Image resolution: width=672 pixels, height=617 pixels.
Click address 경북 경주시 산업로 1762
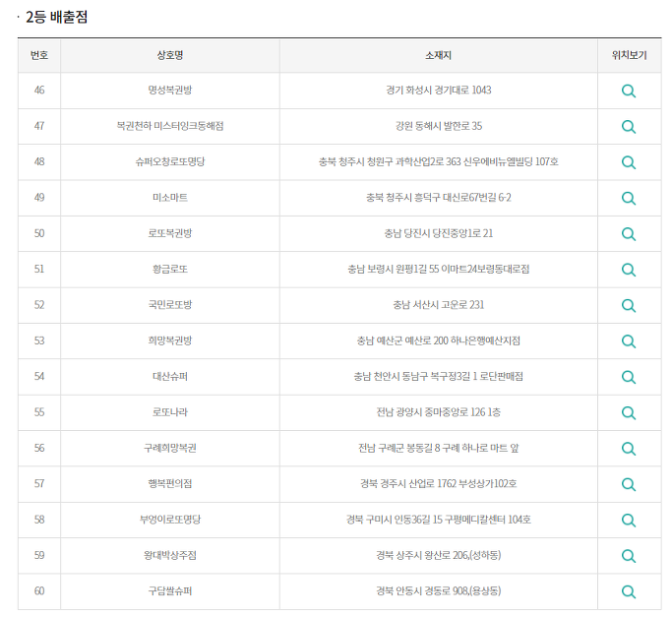click(408, 484)
